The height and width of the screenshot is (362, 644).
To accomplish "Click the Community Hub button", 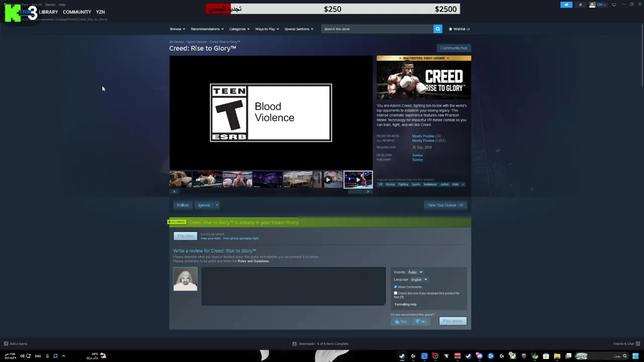I will 454,48.
